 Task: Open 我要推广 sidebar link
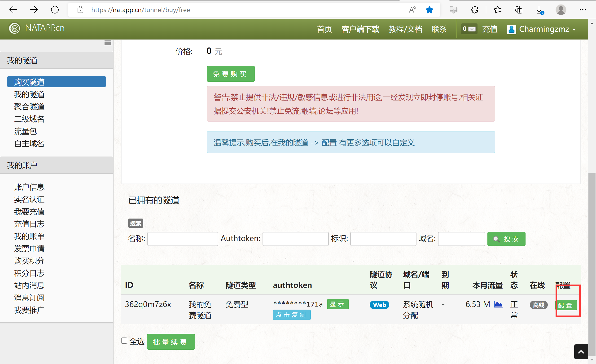pyautogui.click(x=29, y=310)
